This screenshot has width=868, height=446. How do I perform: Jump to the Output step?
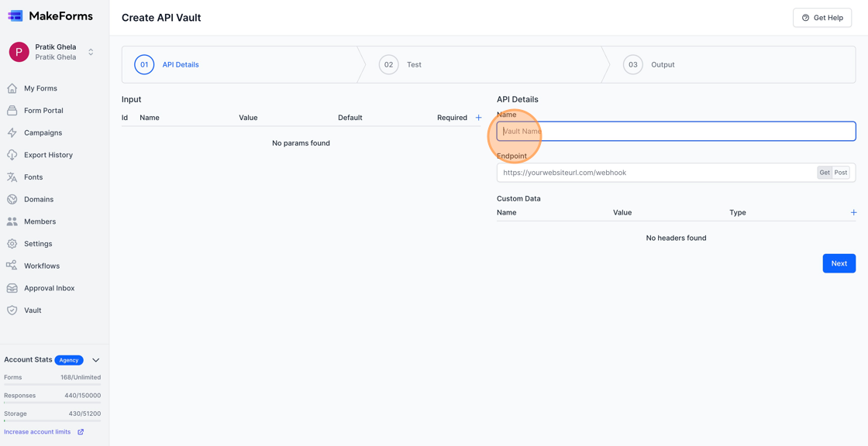tap(649, 64)
